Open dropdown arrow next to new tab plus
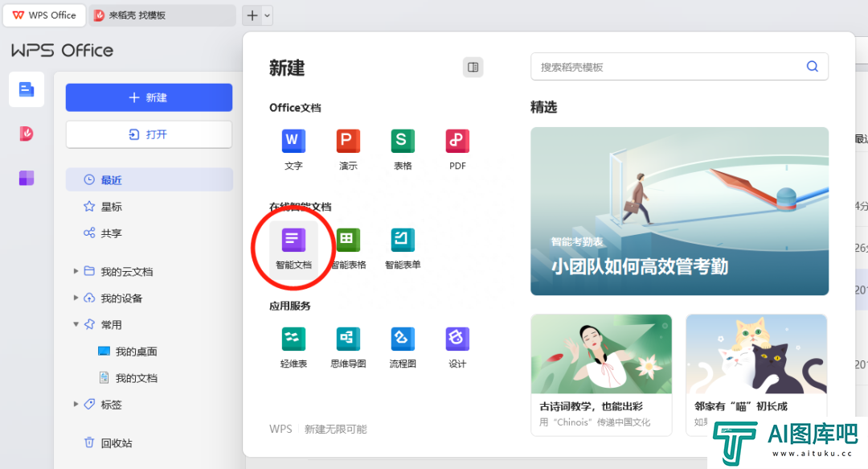 pos(268,15)
